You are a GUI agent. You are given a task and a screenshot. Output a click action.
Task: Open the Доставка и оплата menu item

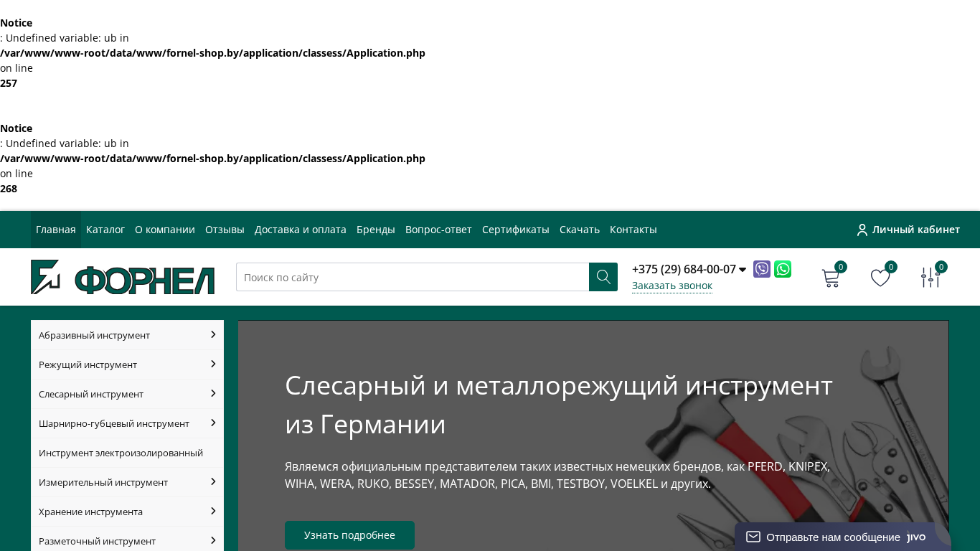301,230
